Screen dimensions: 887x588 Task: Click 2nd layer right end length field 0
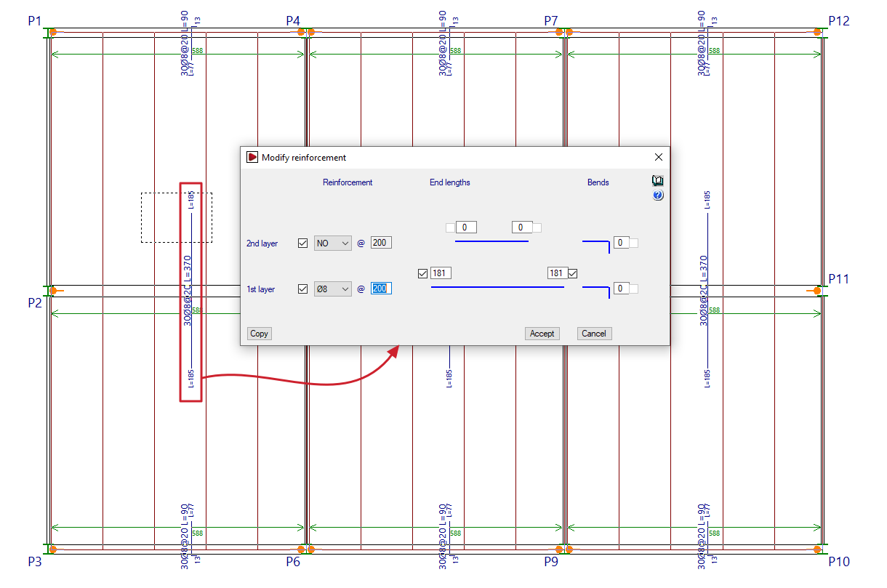coord(522,227)
